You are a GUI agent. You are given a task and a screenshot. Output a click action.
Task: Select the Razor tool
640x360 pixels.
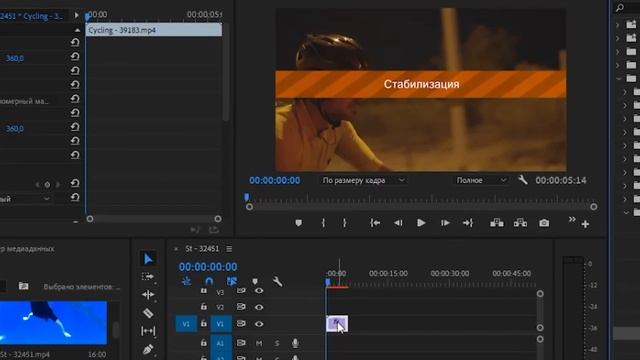tap(148, 313)
